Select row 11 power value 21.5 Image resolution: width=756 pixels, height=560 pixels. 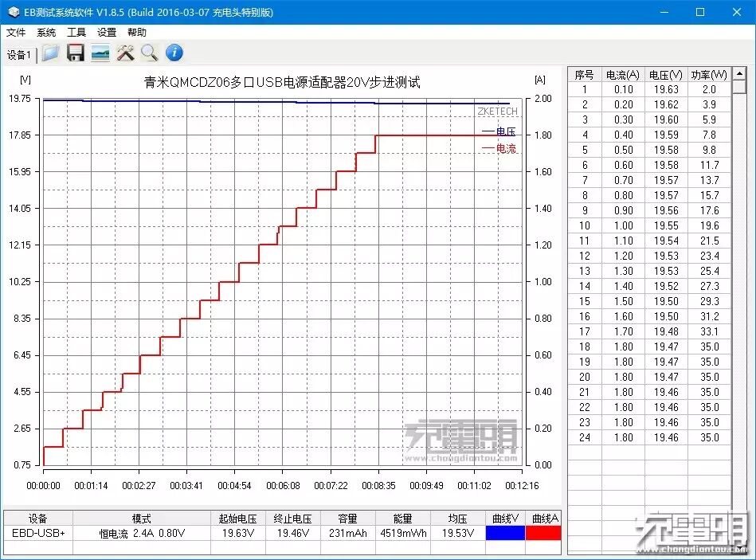pos(709,241)
